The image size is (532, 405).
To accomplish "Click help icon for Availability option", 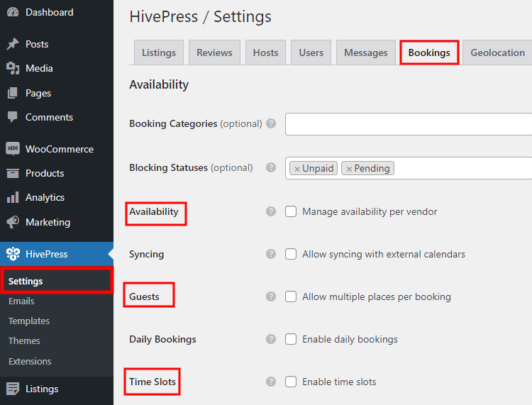I will 271,211.
